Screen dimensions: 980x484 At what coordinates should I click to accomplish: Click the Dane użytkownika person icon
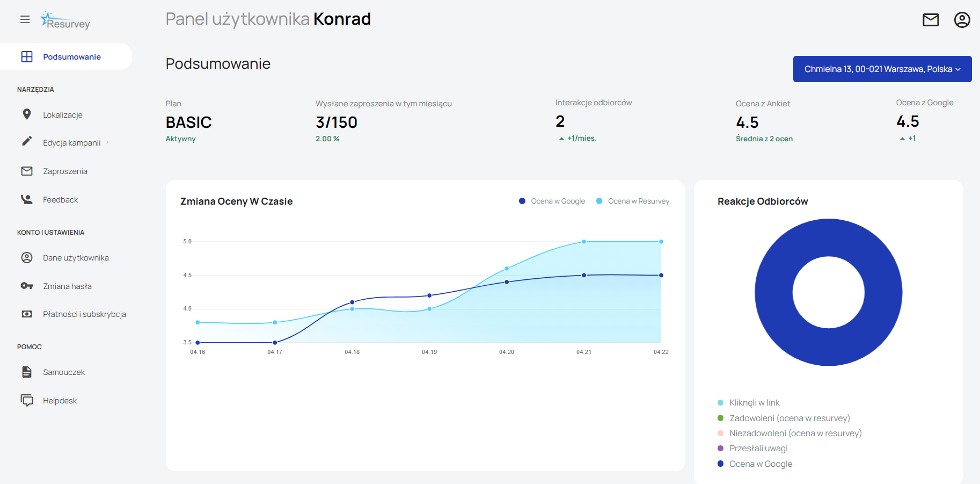pyautogui.click(x=27, y=257)
